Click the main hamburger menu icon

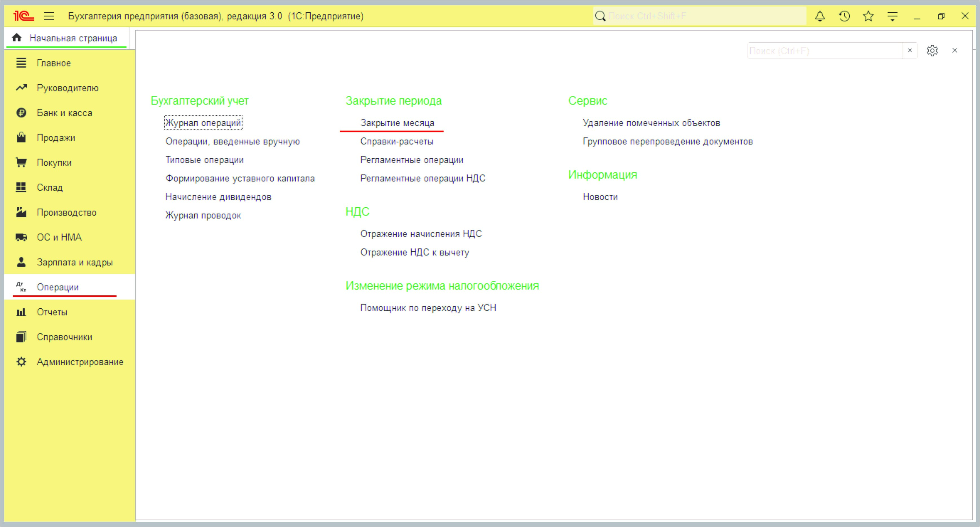coord(49,16)
